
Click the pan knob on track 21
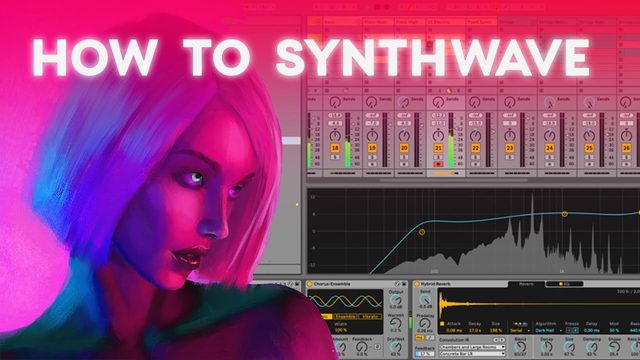(x=438, y=135)
